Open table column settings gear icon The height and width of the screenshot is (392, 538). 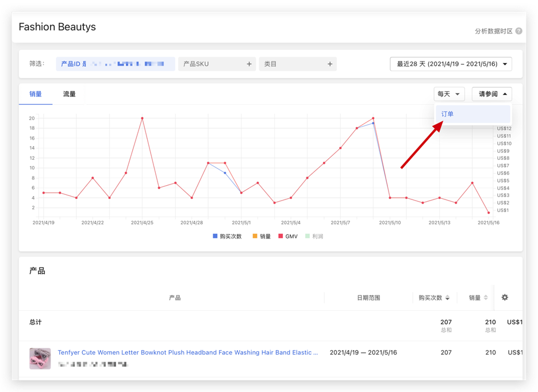tap(505, 298)
